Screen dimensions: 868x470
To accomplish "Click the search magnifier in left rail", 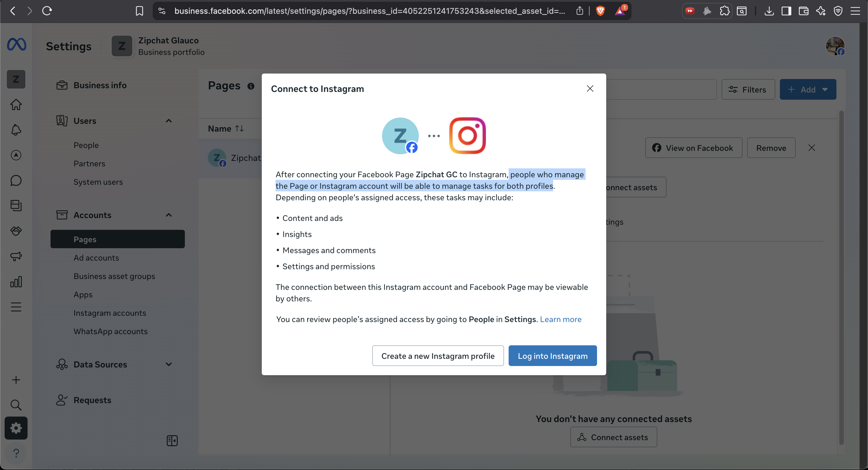I will [16, 404].
